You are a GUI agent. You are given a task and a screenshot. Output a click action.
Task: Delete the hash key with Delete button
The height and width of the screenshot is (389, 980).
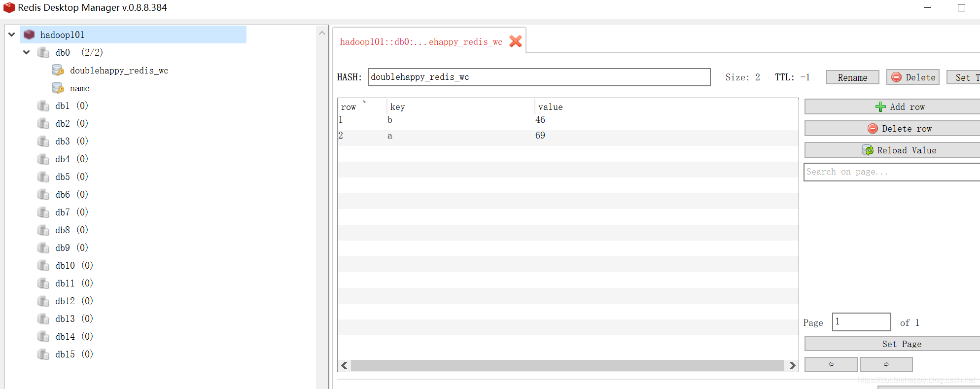click(x=913, y=77)
